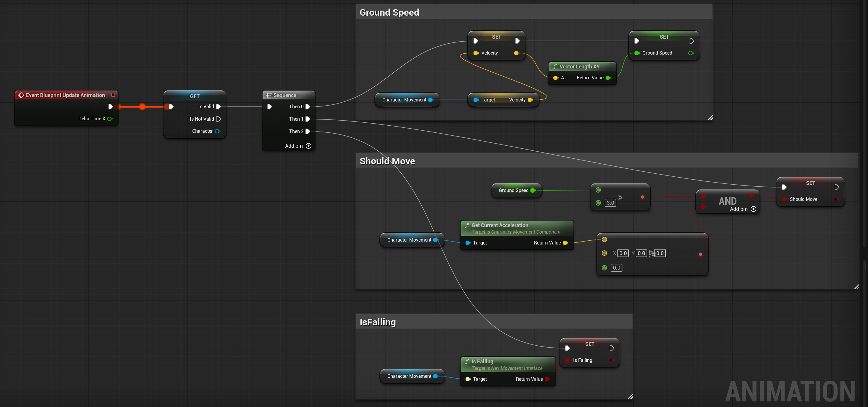Click the GET node exec input pin
Image resolution: width=868 pixels, height=407 pixels.
pyautogui.click(x=171, y=107)
